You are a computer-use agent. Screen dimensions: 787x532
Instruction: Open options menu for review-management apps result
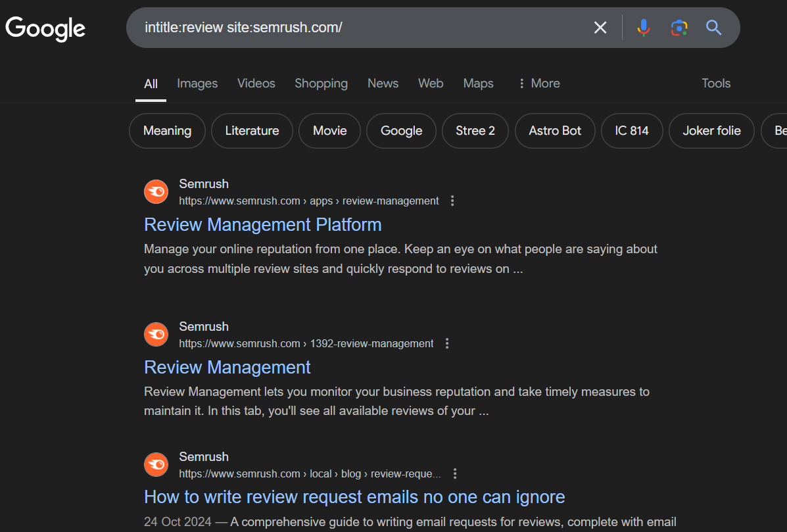tap(452, 201)
